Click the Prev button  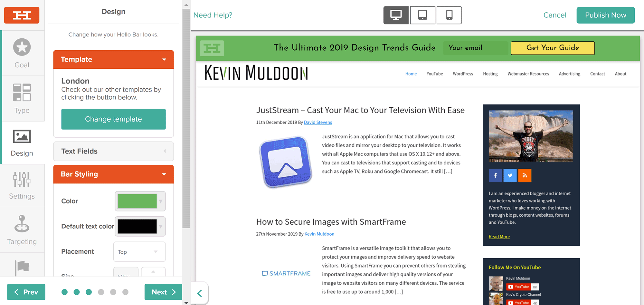(26, 292)
